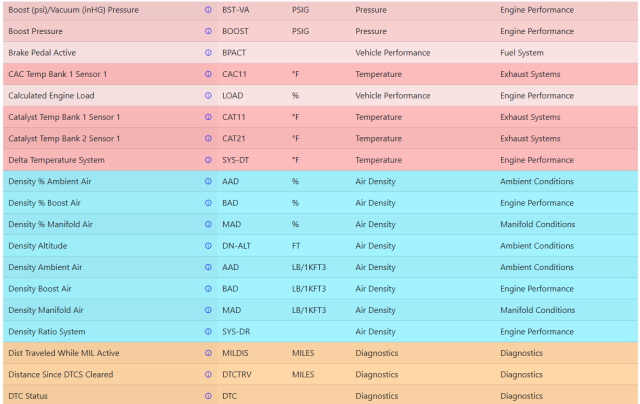Open info icon beside Brake Pedal Active

click(208, 53)
